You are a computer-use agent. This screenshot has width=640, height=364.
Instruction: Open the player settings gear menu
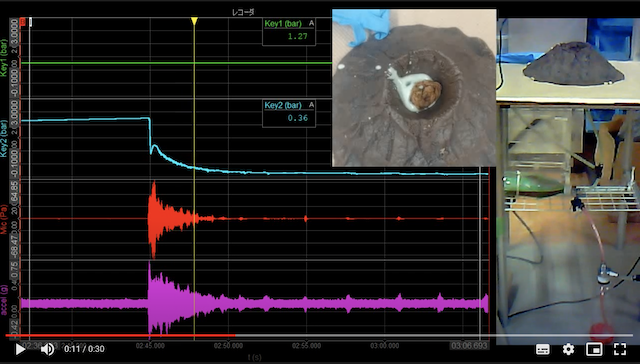click(x=568, y=349)
